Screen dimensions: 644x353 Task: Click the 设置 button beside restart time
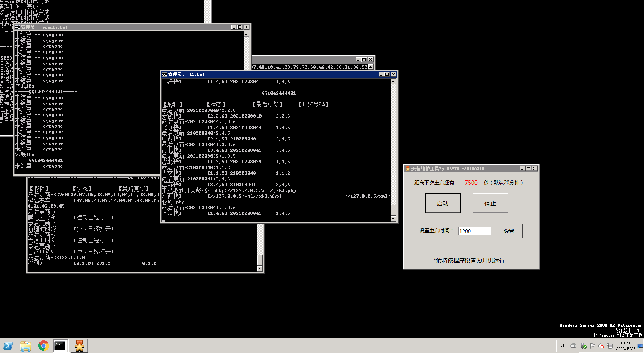pyautogui.click(x=509, y=231)
